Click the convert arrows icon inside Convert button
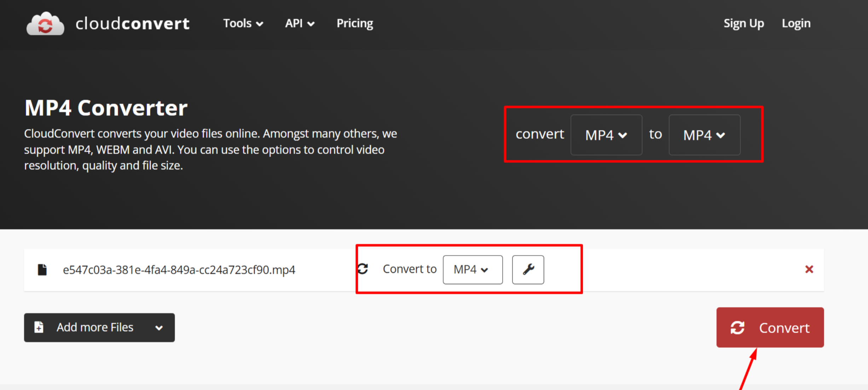The image size is (868, 390). coord(738,327)
